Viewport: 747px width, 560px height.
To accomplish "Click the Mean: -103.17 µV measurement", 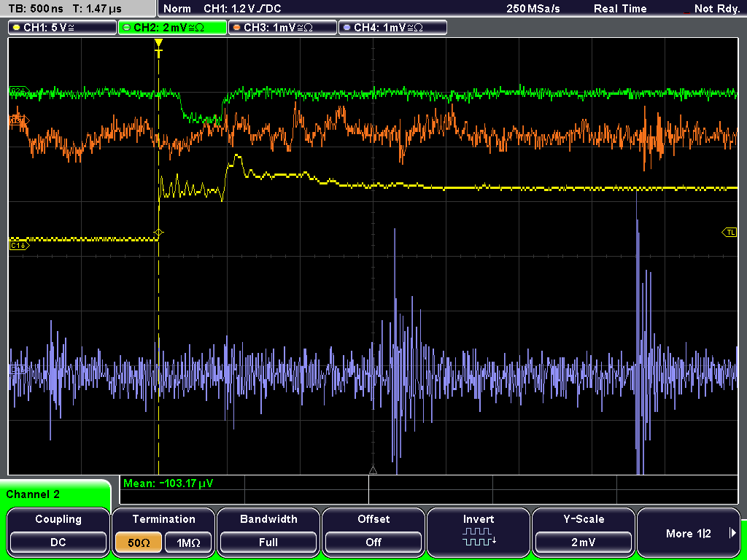I will click(x=169, y=483).
